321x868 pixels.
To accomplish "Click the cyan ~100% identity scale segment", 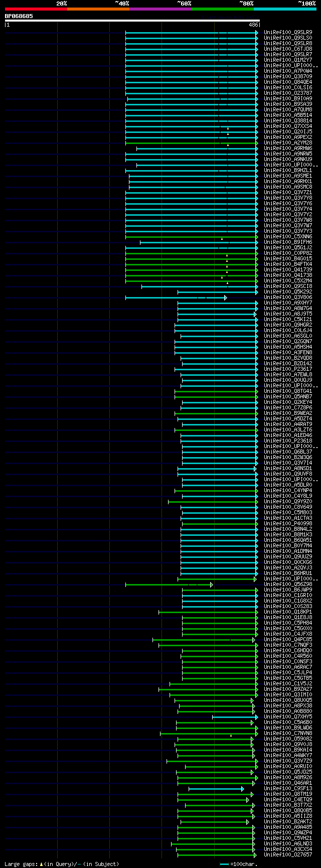I will (x=285, y=9).
